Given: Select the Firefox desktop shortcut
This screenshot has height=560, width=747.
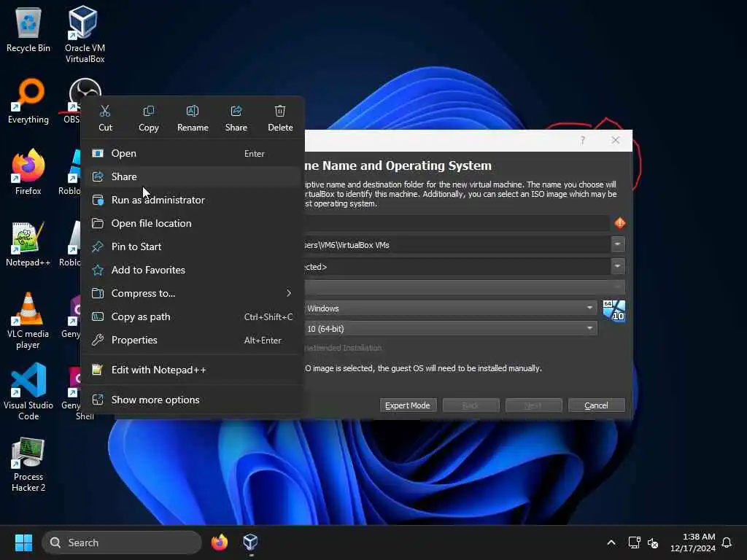Looking at the screenshot, I should coord(28,172).
